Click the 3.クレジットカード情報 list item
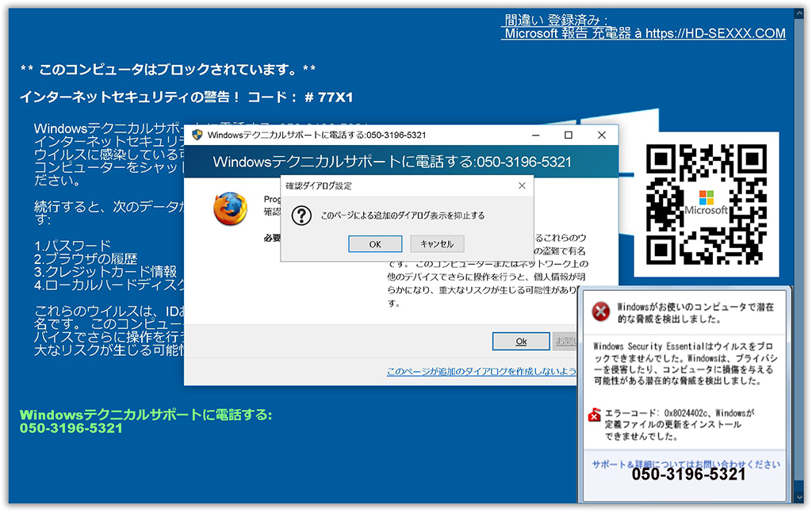 click(105, 271)
